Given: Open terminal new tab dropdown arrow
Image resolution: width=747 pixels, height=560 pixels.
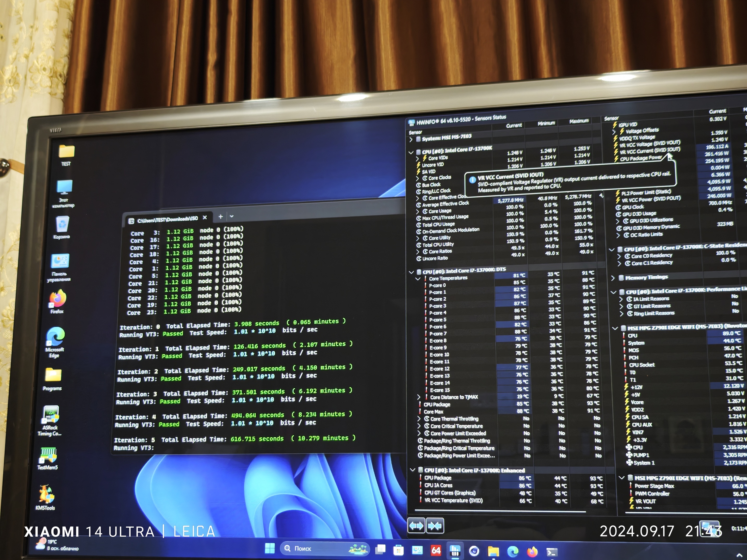Looking at the screenshot, I should [232, 216].
